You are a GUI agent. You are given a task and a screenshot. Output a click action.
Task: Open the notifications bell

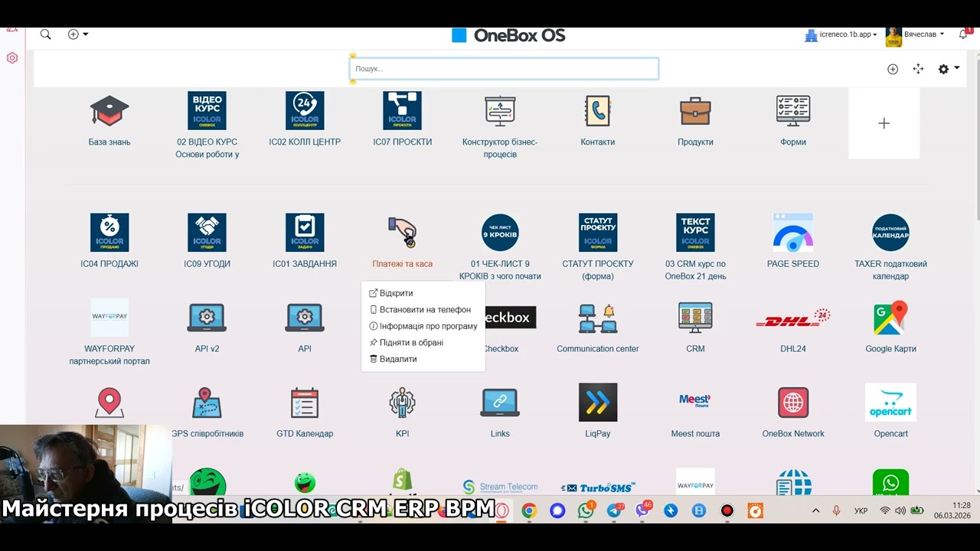pos(964,34)
